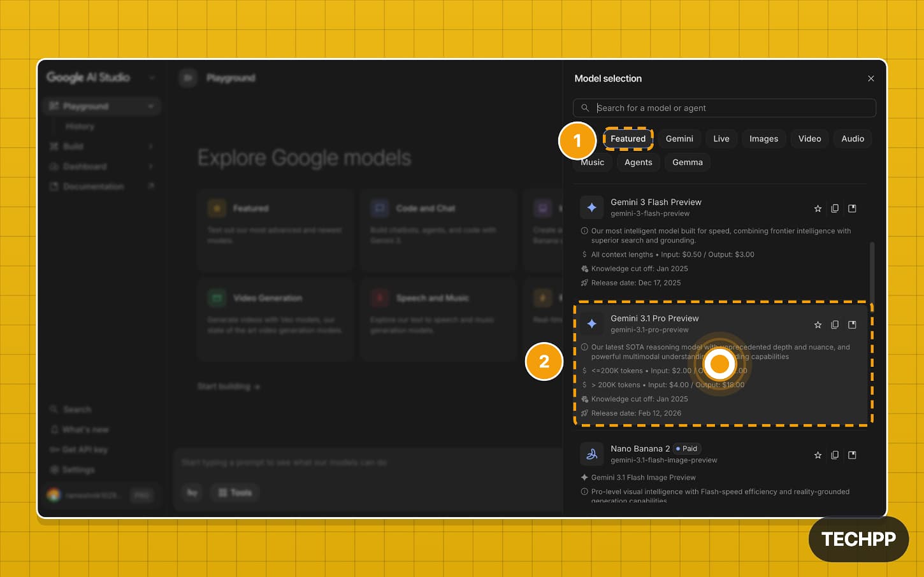Click the rocket icon beside Release date Dec 17, 2025
This screenshot has width=924, height=577.
(x=584, y=283)
